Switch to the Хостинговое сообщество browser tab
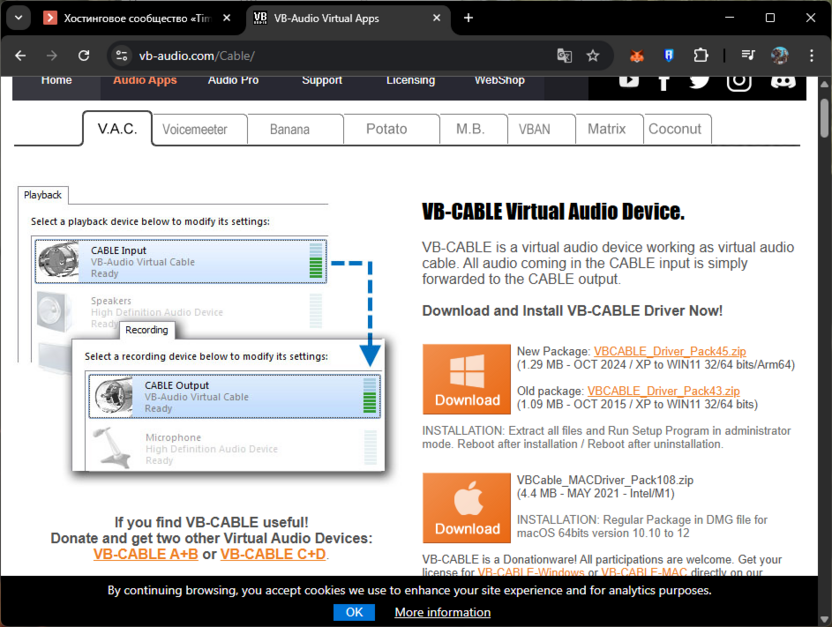The width and height of the screenshot is (832, 627). [136, 18]
